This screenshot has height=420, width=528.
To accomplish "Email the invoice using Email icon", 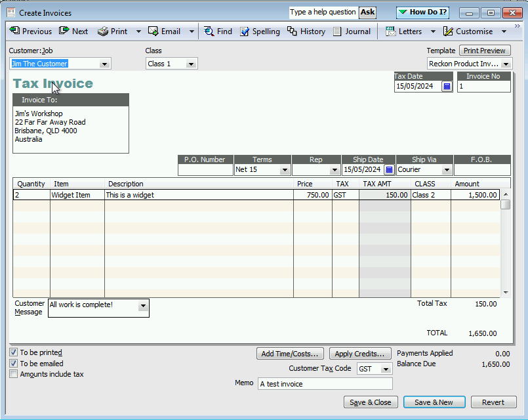I will (165, 31).
